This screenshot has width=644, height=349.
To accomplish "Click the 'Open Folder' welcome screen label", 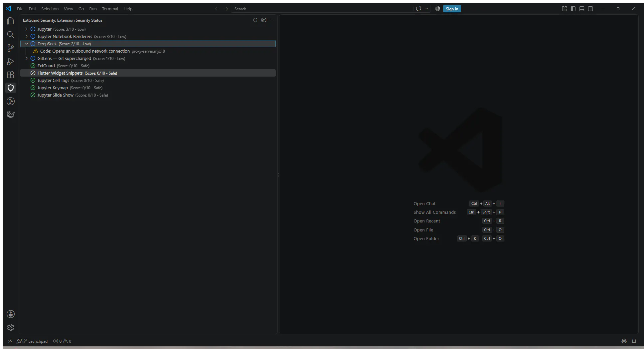I will coord(426,238).
